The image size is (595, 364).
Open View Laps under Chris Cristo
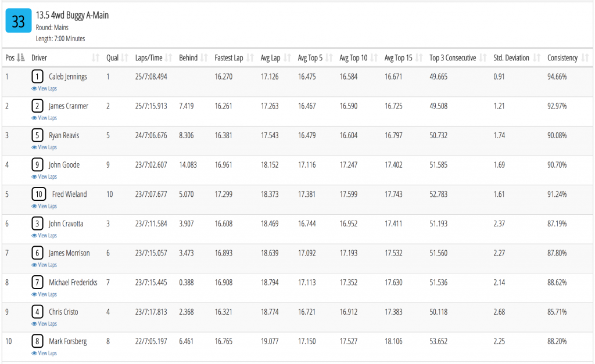44,323
